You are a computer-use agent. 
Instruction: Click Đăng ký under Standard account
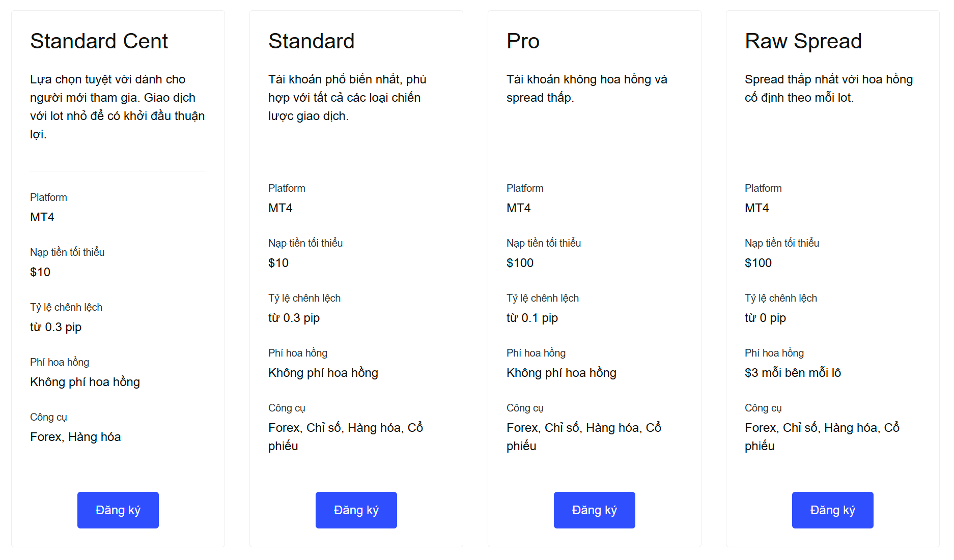(x=356, y=510)
